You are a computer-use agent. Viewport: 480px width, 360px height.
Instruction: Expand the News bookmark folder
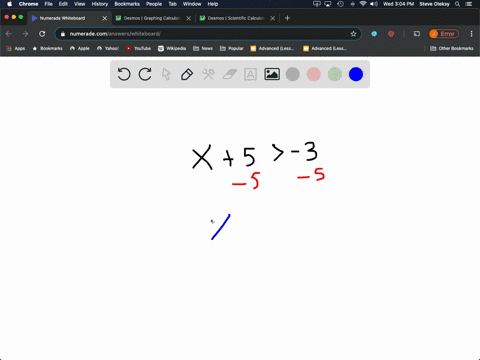tap(203, 48)
